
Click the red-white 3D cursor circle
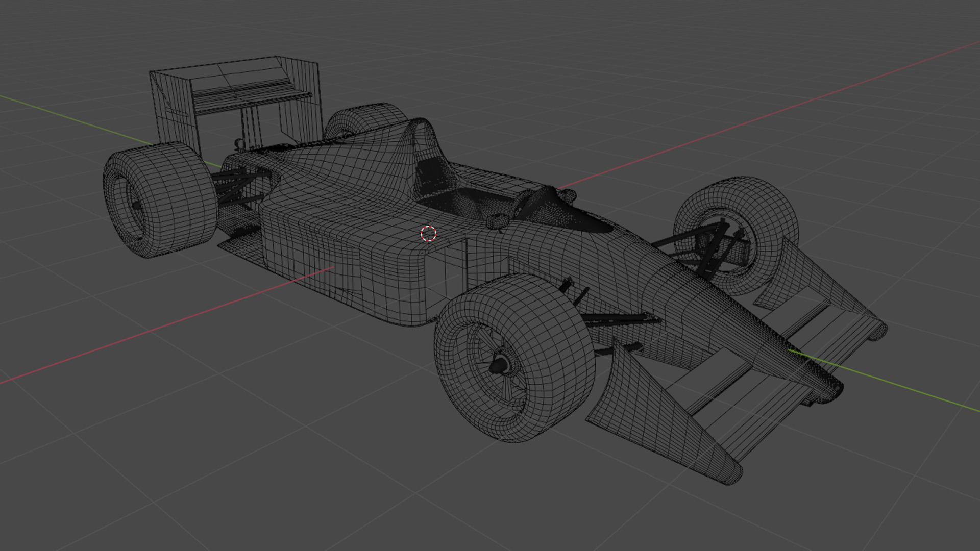pyautogui.click(x=429, y=234)
